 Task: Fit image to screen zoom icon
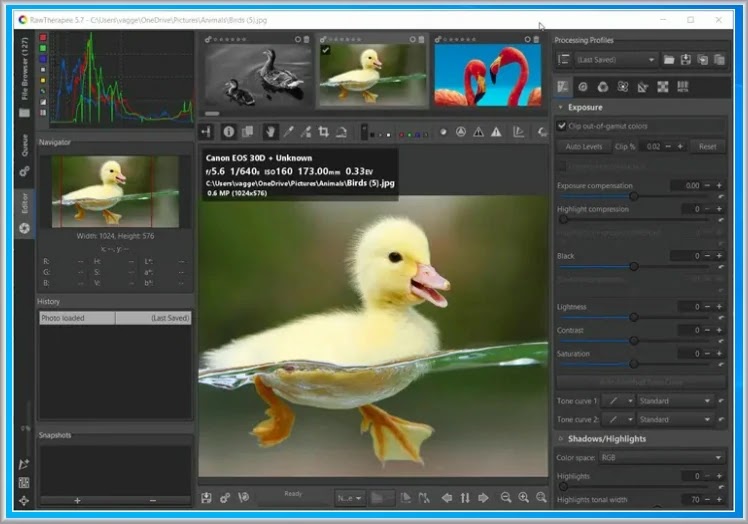[x=541, y=497]
